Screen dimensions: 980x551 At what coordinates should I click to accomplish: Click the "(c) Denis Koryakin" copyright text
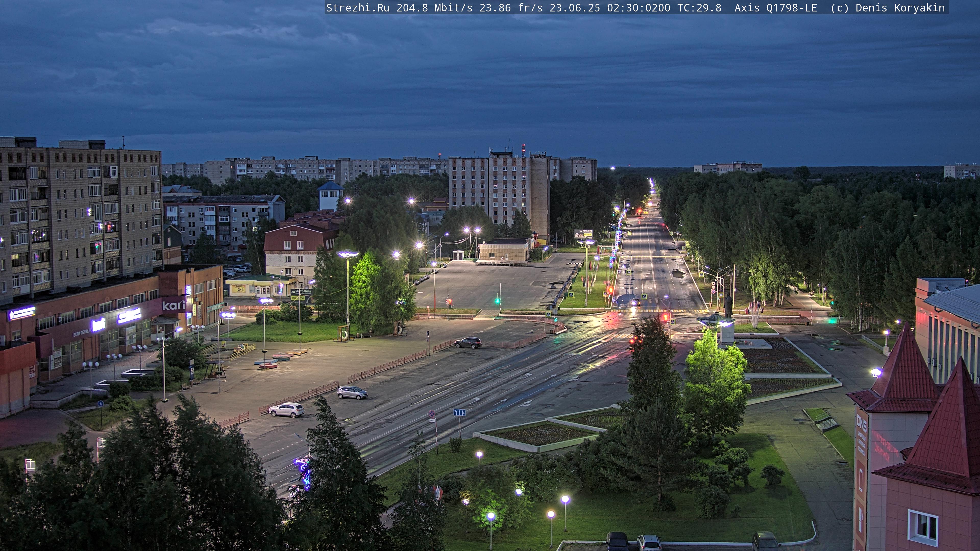(x=888, y=8)
